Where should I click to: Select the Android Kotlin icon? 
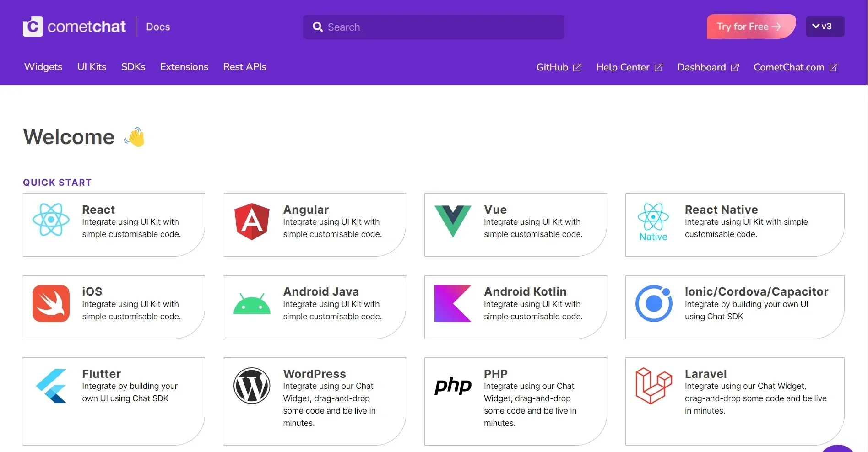(x=452, y=303)
